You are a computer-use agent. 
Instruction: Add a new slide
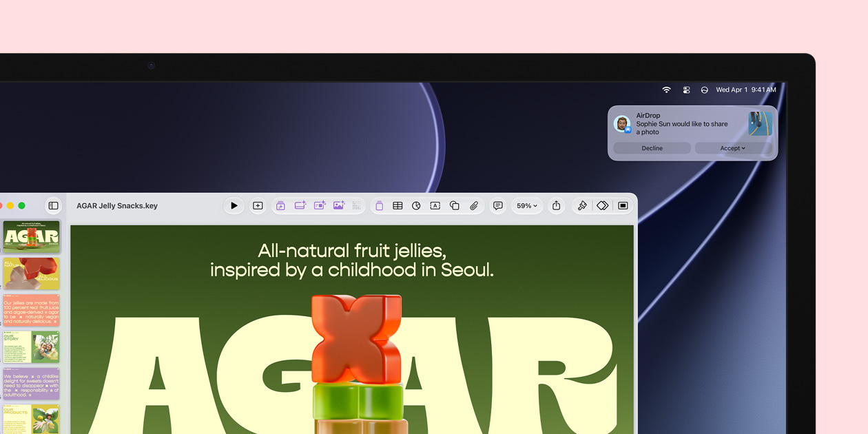pyautogui.click(x=258, y=206)
